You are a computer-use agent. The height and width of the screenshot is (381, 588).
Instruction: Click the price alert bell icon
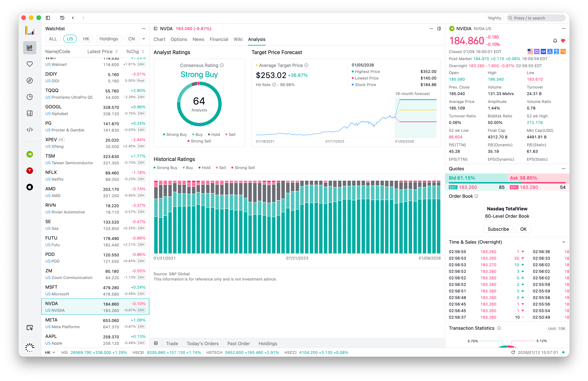click(x=555, y=41)
